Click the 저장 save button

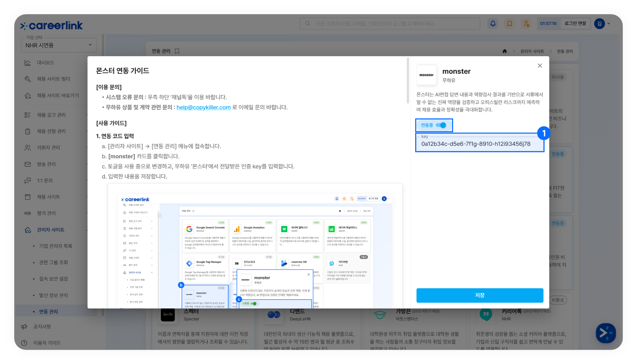(x=480, y=295)
